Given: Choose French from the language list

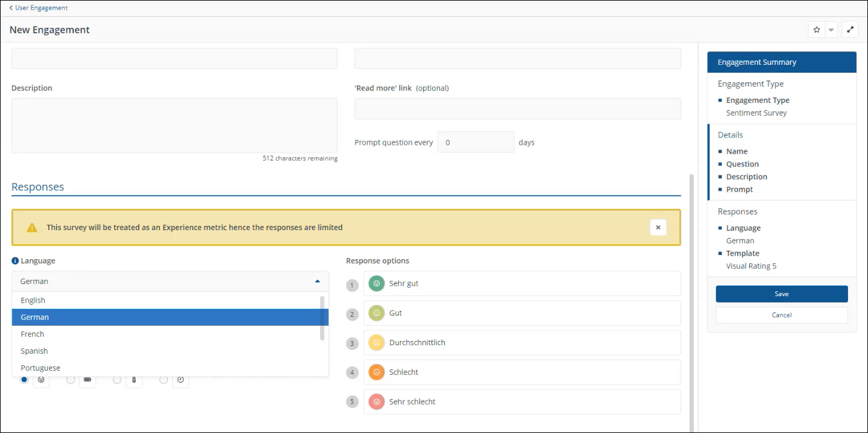Looking at the screenshot, I should click(x=33, y=334).
